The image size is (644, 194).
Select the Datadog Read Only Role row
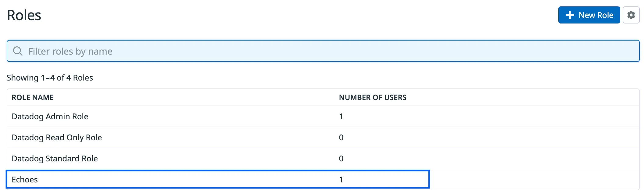[x=323, y=138]
